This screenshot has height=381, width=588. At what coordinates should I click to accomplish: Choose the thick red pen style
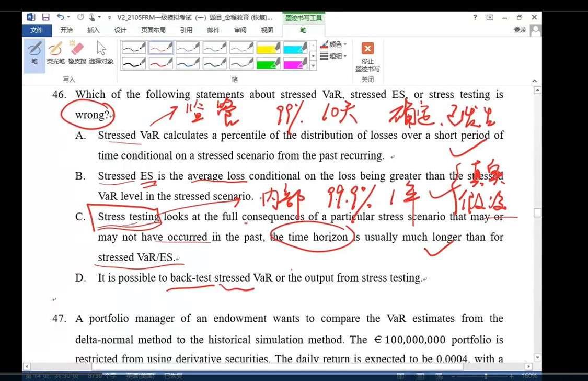(x=160, y=63)
